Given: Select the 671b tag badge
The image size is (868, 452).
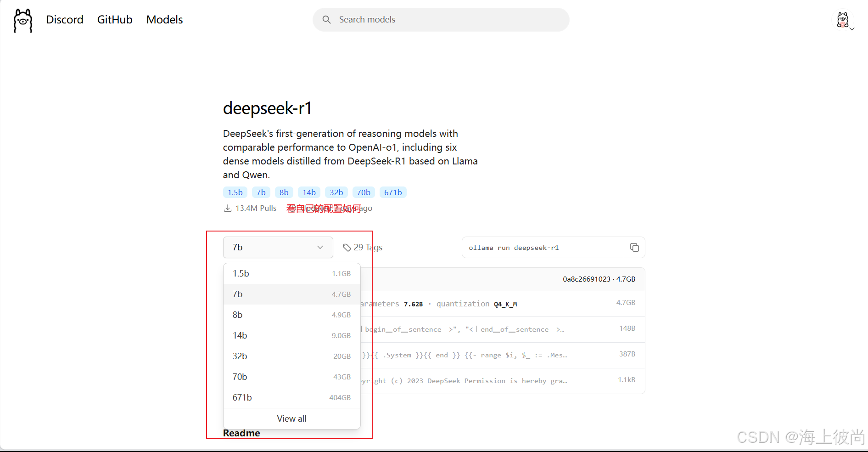Looking at the screenshot, I should coord(392,192).
